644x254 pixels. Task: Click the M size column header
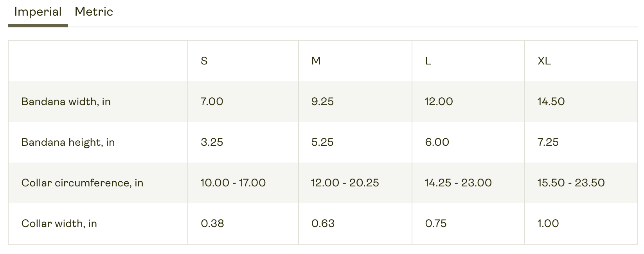coord(316,61)
